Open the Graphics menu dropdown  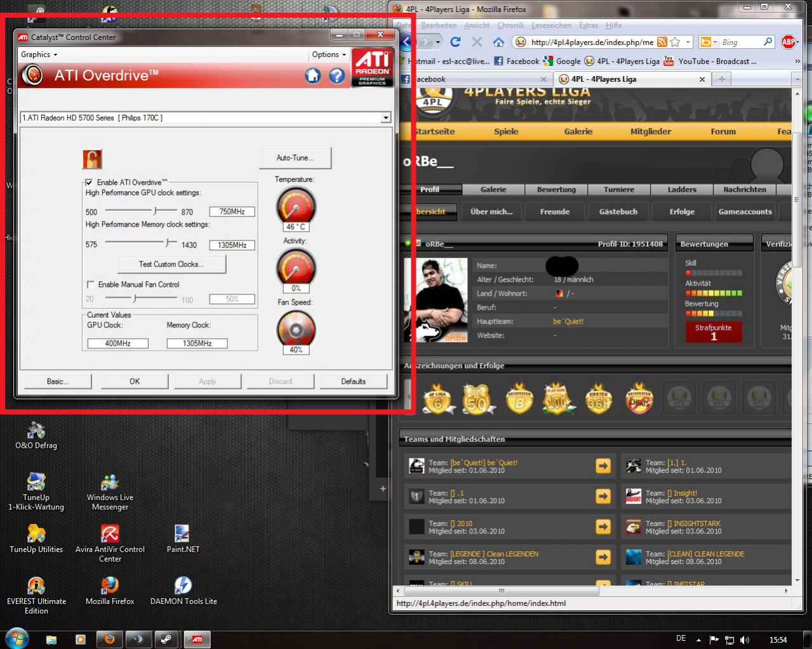click(39, 55)
